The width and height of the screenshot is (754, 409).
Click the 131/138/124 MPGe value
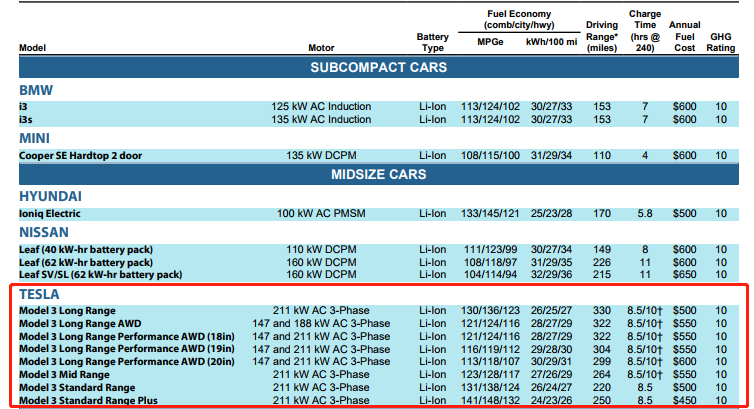point(490,387)
